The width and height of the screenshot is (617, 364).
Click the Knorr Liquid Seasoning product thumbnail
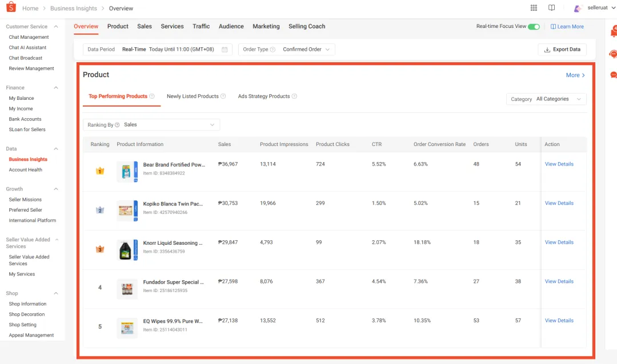tap(126, 250)
